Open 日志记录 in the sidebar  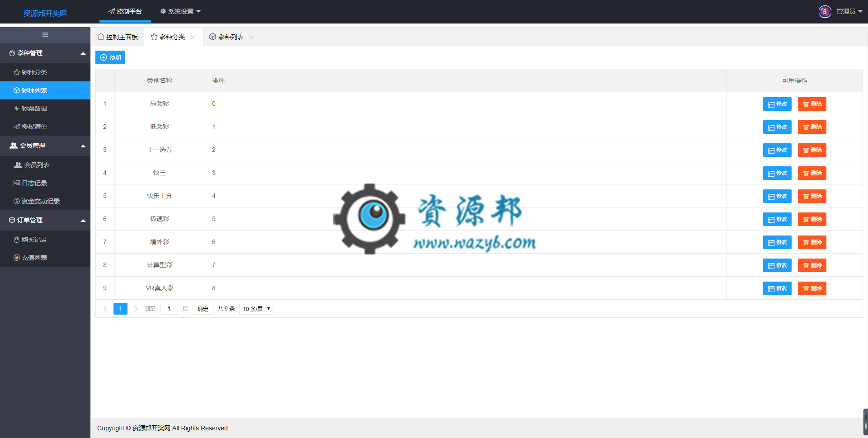pos(45,183)
